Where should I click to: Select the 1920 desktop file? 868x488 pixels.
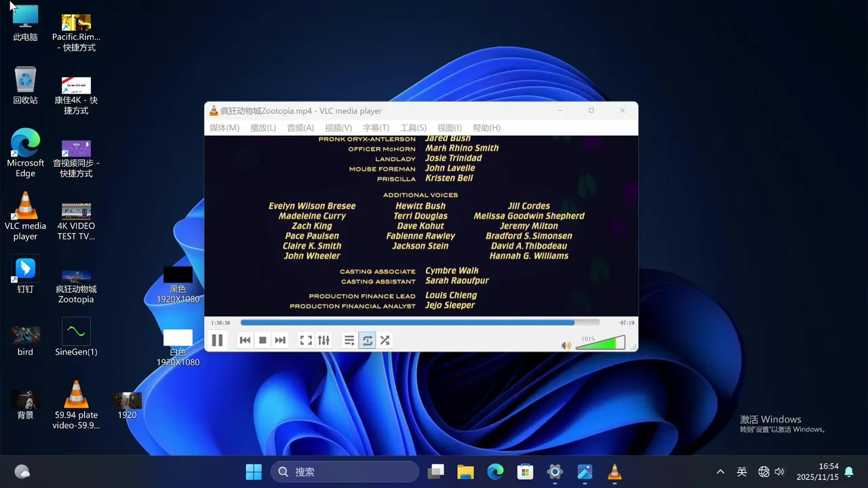[x=127, y=405]
